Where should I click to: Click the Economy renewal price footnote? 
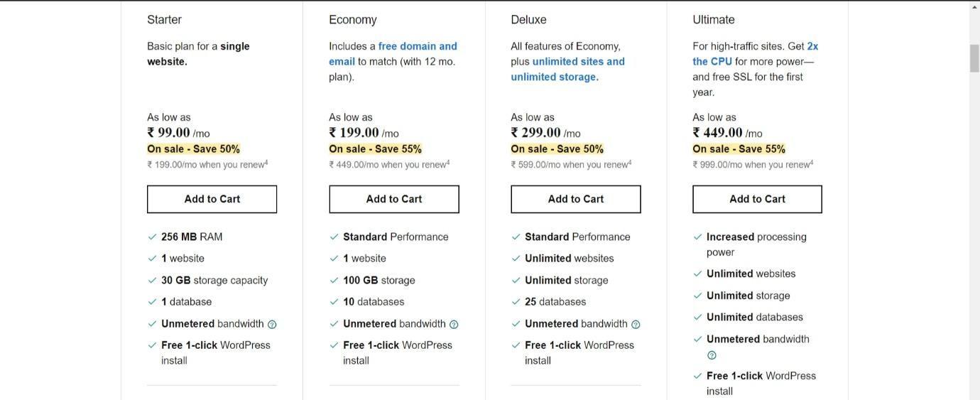pos(448,162)
